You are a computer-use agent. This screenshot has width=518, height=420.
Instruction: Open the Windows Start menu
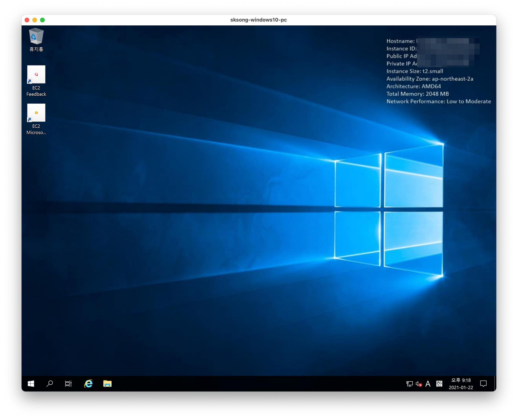point(31,384)
